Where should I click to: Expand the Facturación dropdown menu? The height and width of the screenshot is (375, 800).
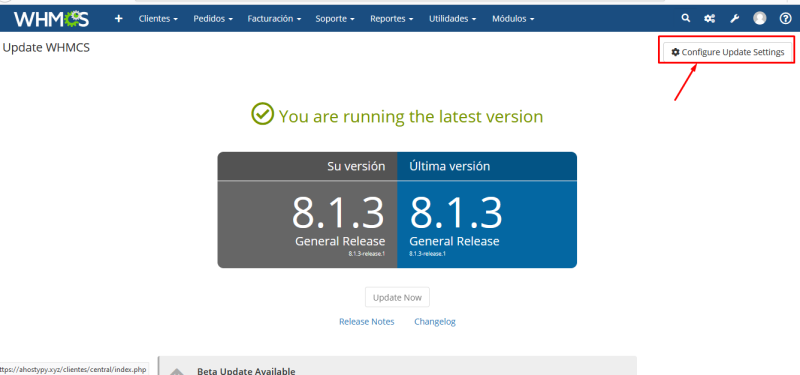274,19
